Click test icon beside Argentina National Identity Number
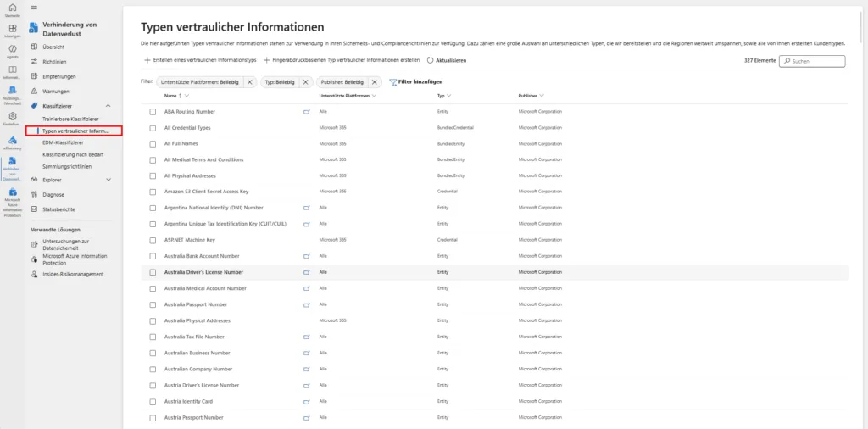Screen dimensions: 868x429 (x=306, y=208)
